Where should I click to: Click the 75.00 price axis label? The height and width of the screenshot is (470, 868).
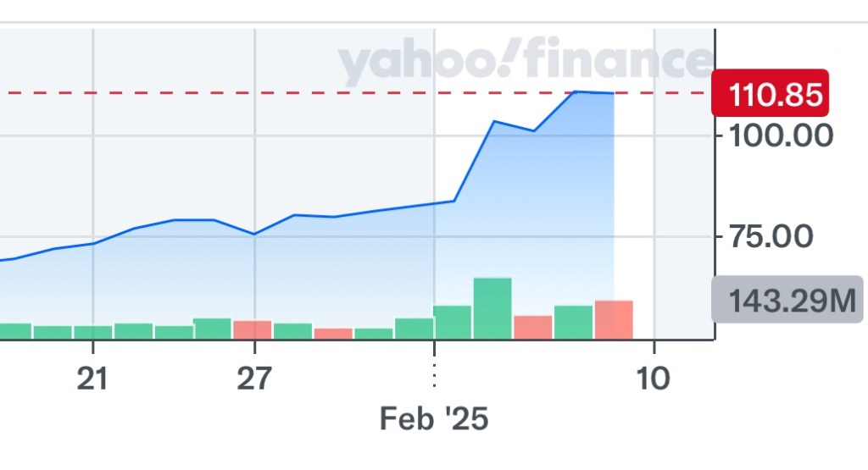pyautogui.click(x=776, y=236)
